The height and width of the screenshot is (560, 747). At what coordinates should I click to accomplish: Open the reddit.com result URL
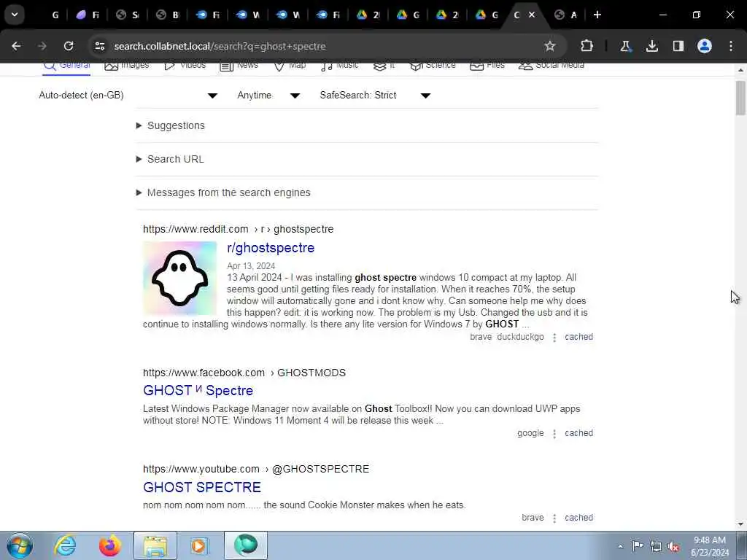(239, 229)
